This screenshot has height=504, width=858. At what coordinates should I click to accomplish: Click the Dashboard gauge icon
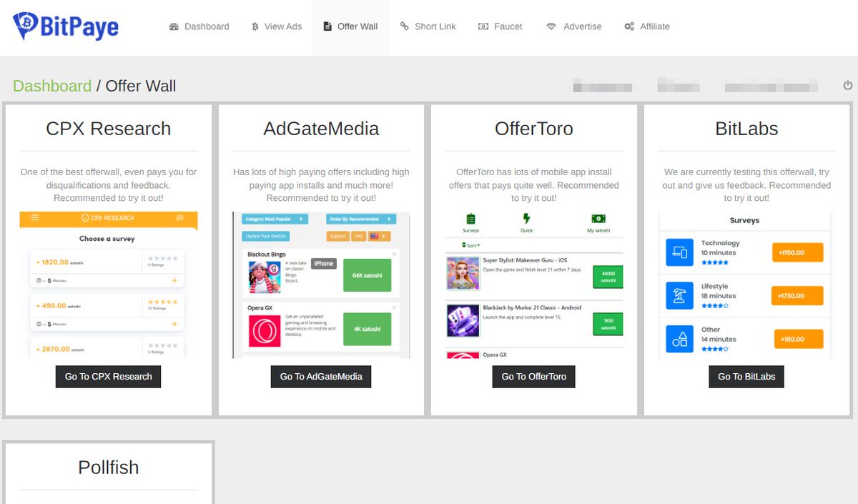pyautogui.click(x=174, y=26)
